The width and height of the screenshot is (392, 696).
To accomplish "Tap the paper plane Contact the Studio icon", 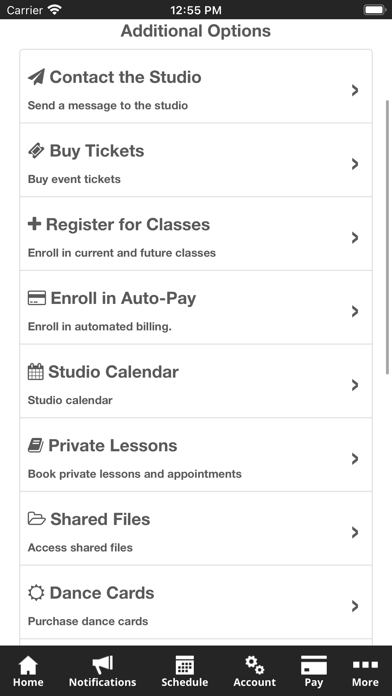I will (36, 77).
